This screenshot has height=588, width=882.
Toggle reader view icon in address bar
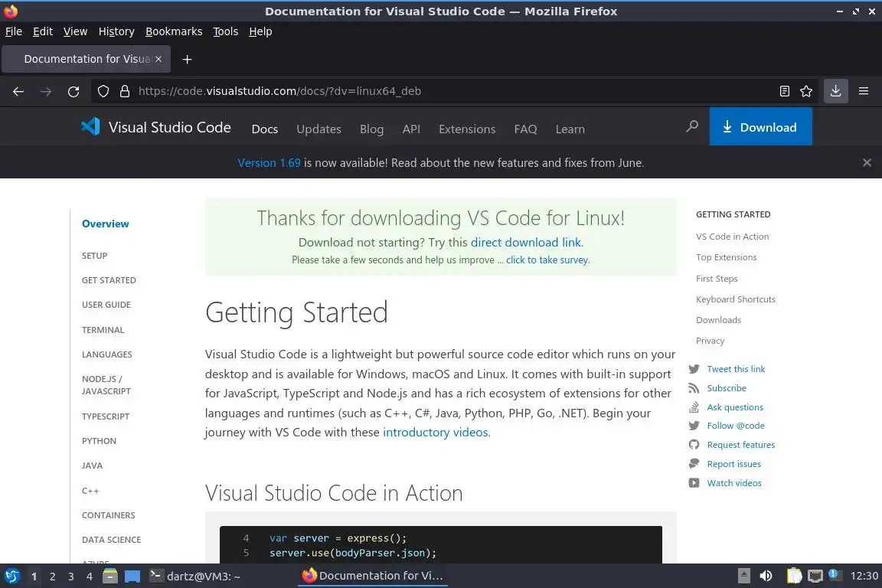point(785,91)
